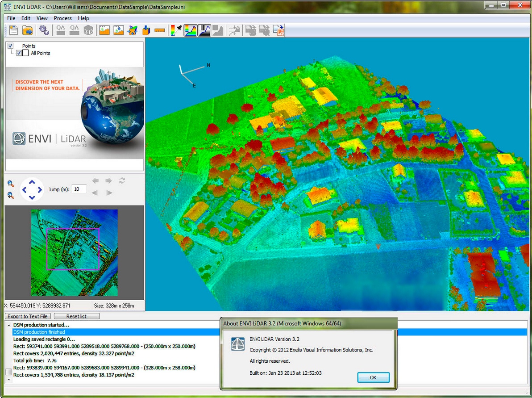The image size is (532, 398).
Task: Click the ENVI LiDAR title bar app icon
Action: [7, 7]
